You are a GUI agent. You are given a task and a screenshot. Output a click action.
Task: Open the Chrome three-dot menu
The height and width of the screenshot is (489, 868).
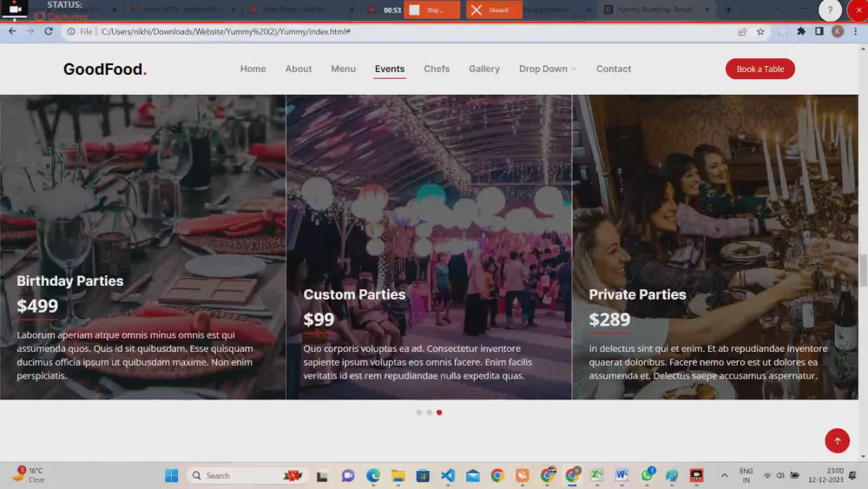click(x=855, y=31)
